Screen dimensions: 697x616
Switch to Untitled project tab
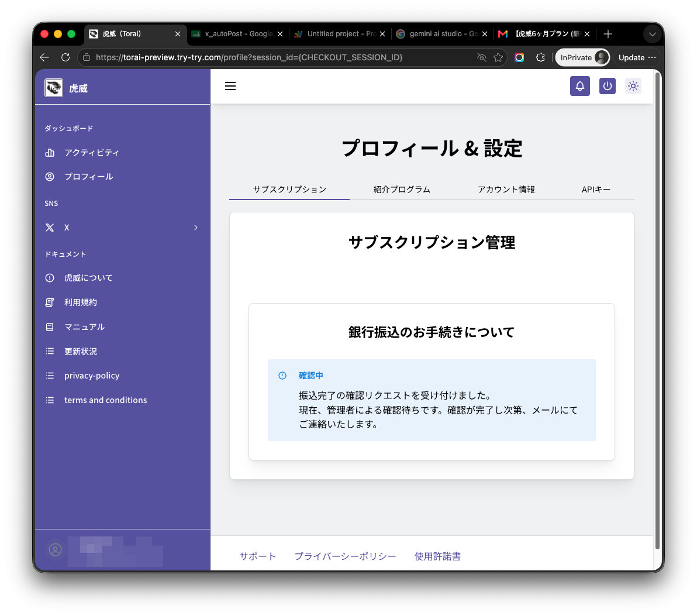coord(340,34)
